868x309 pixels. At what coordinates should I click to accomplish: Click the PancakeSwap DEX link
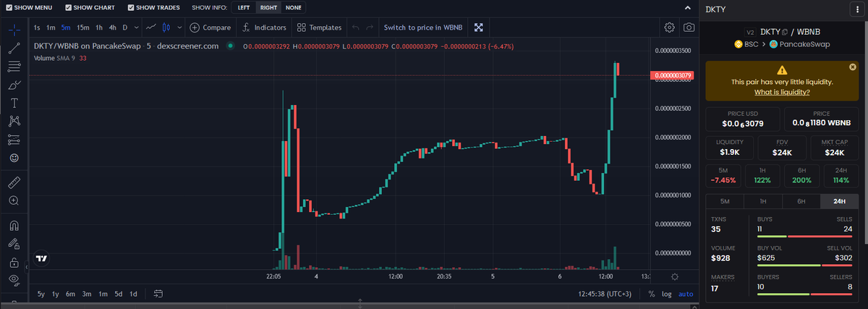pos(799,44)
